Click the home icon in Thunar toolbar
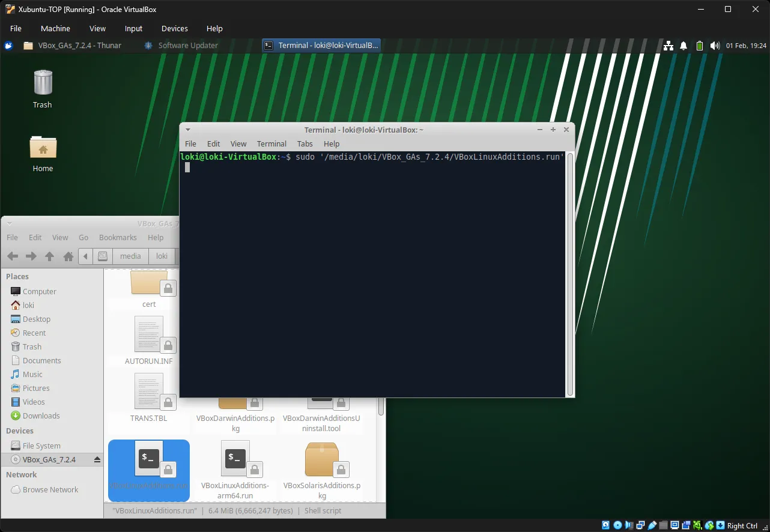The image size is (770, 532). (x=68, y=256)
